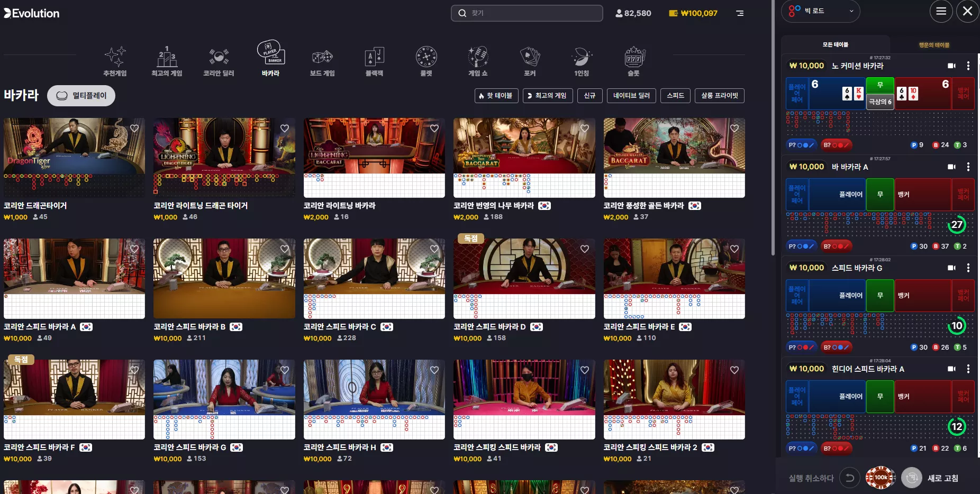Select the 100k betting chip

881,478
